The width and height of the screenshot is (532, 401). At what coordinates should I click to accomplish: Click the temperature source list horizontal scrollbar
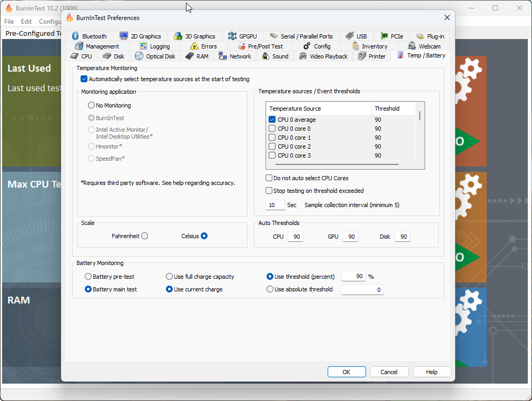pyautogui.click(x=337, y=164)
